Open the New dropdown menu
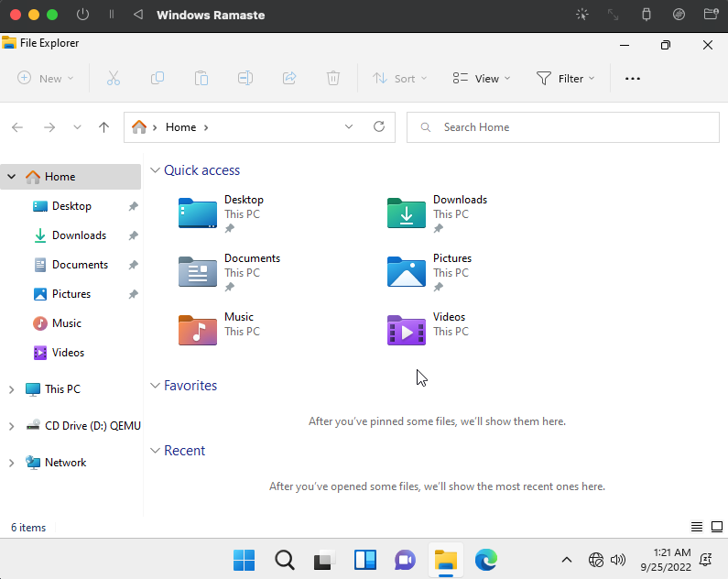 [46, 78]
